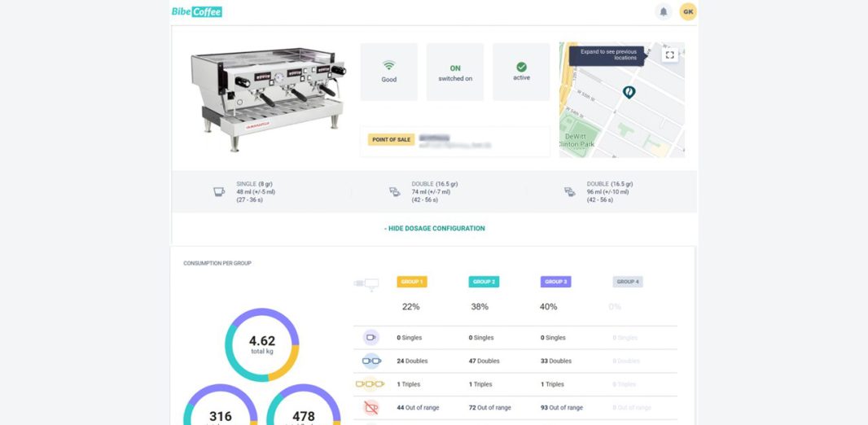Click the 4.62 total kg donut chart

tap(262, 344)
